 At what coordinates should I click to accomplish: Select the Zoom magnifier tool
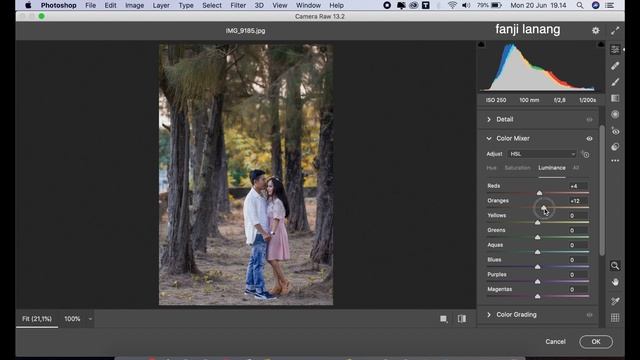click(x=615, y=266)
